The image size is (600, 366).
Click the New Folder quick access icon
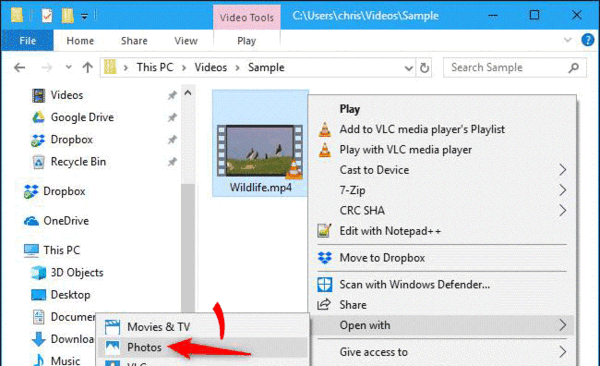pyautogui.click(x=67, y=16)
